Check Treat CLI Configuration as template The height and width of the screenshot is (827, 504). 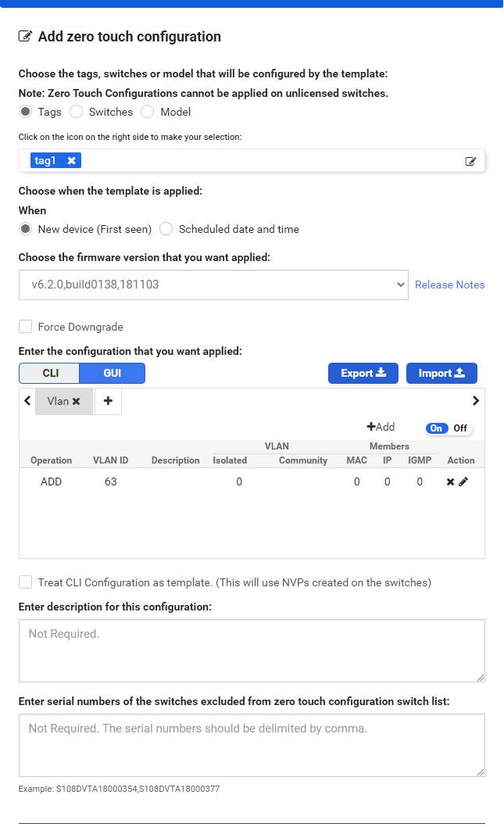point(26,582)
